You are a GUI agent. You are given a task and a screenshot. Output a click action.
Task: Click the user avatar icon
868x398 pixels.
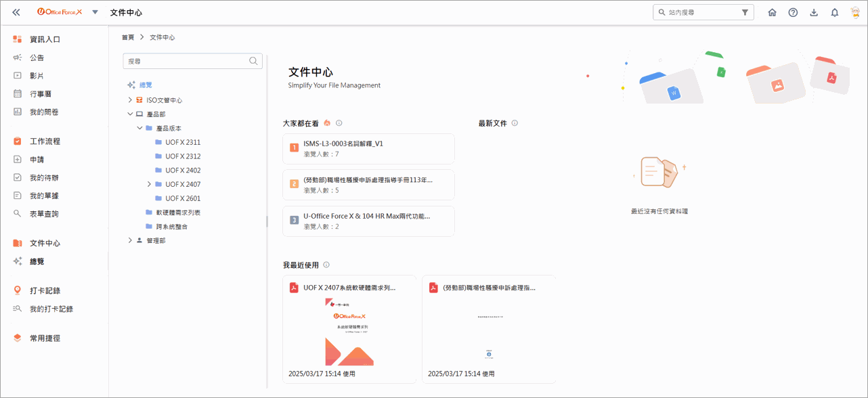[854, 12]
